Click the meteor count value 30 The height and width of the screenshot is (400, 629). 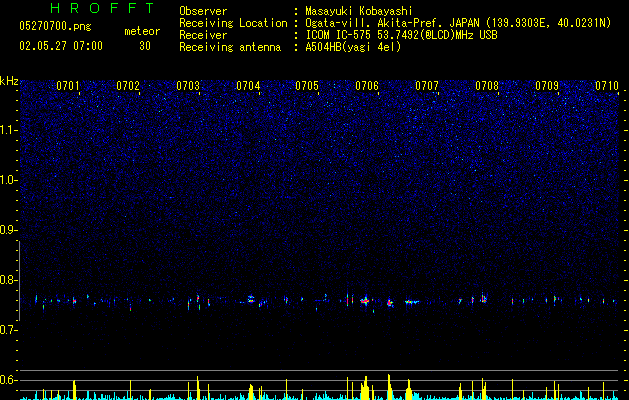[x=145, y=46]
